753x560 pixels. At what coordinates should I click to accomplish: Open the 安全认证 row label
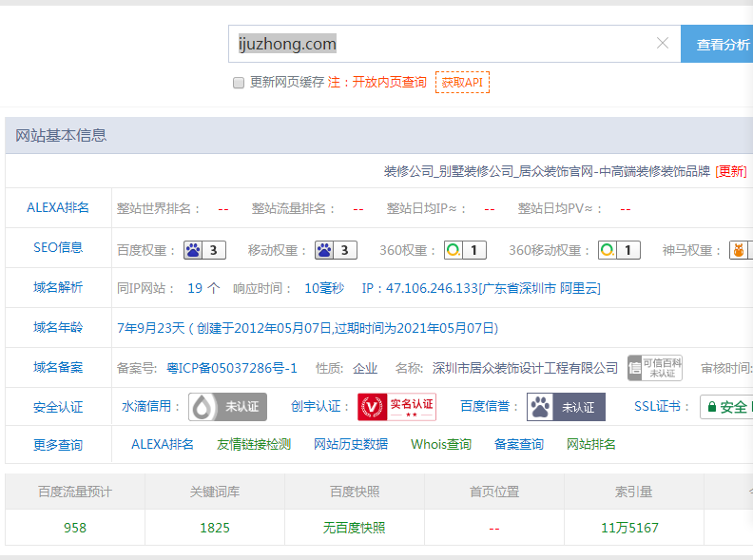(58, 407)
